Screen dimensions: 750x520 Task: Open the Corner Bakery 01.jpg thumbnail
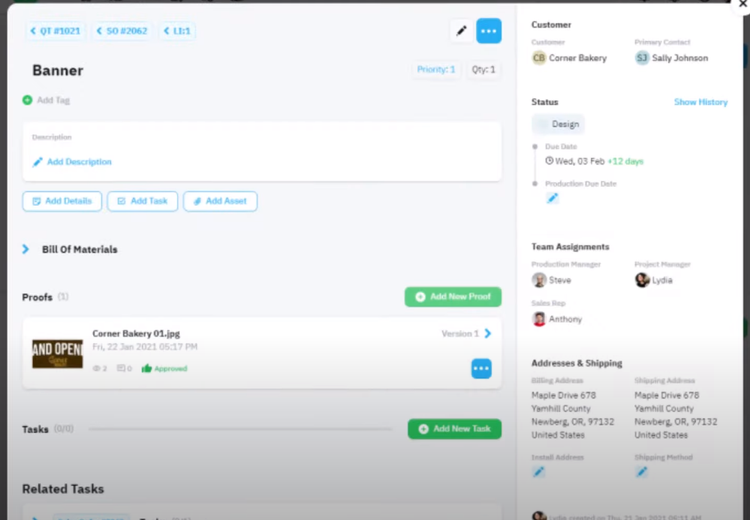pos(57,354)
